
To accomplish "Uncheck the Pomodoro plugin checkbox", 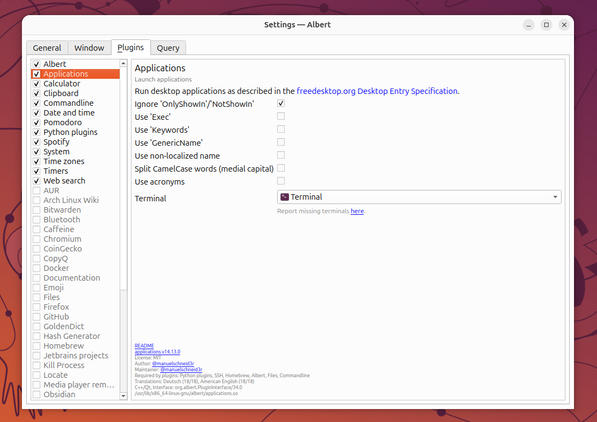I will tap(37, 123).
